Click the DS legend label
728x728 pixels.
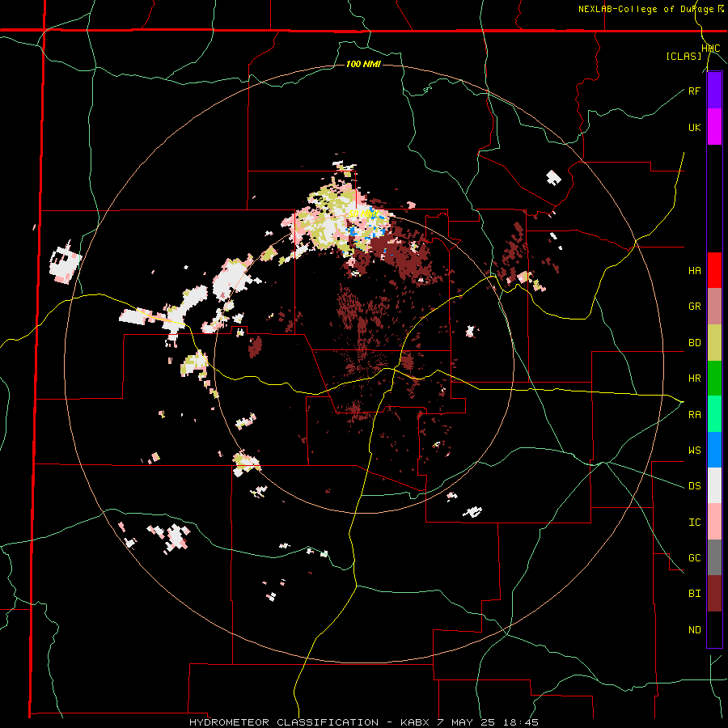694,485
